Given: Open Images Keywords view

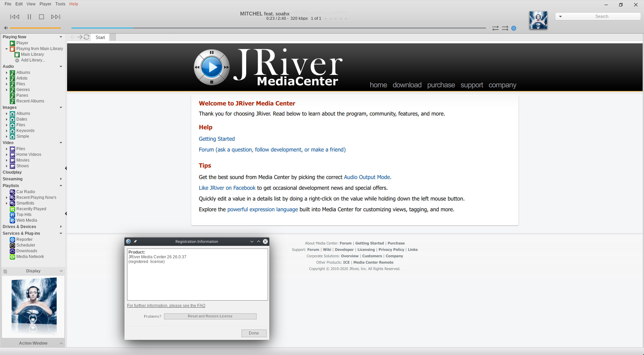Looking at the screenshot, I should pyautogui.click(x=25, y=131).
